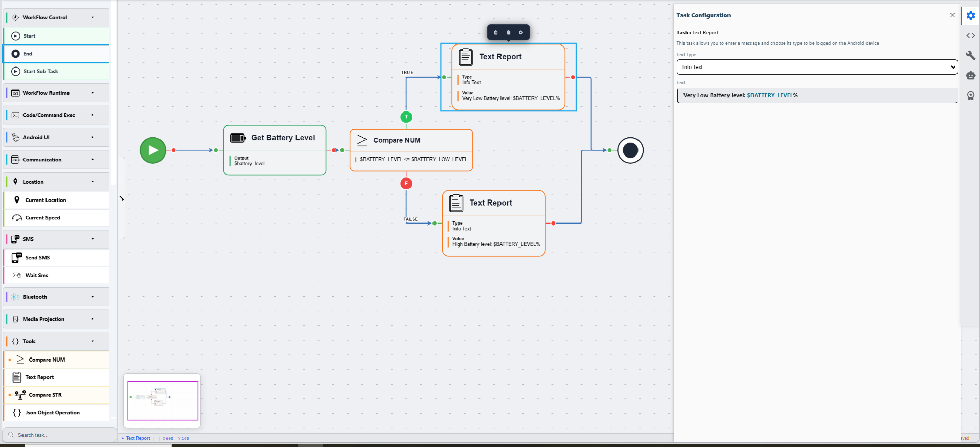
Task: Expand the Communication category
Action: pyautogui.click(x=56, y=160)
